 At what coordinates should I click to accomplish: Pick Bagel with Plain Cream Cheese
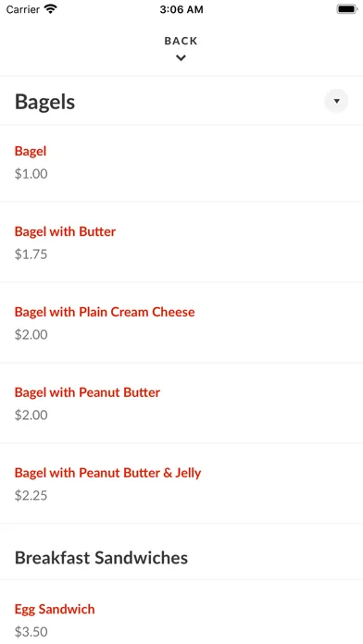pyautogui.click(x=105, y=312)
